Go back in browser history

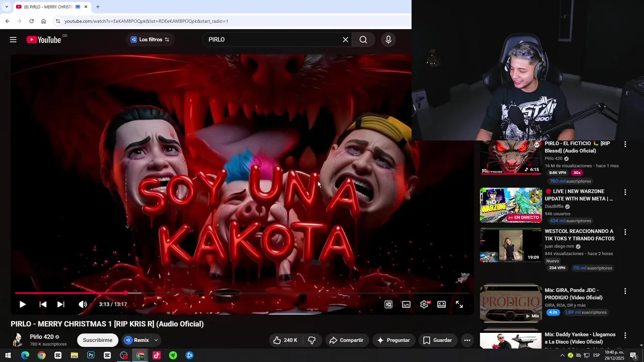pyautogui.click(x=7, y=21)
